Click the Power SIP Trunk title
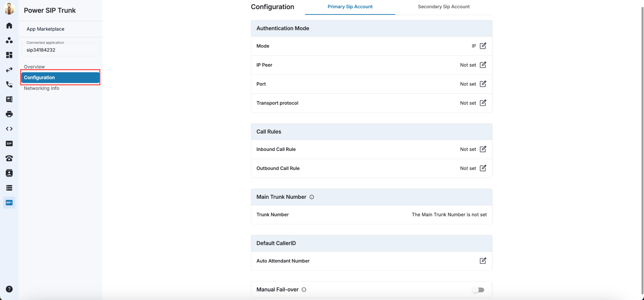The width and height of the screenshot is (644, 300). pyautogui.click(x=50, y=10)
